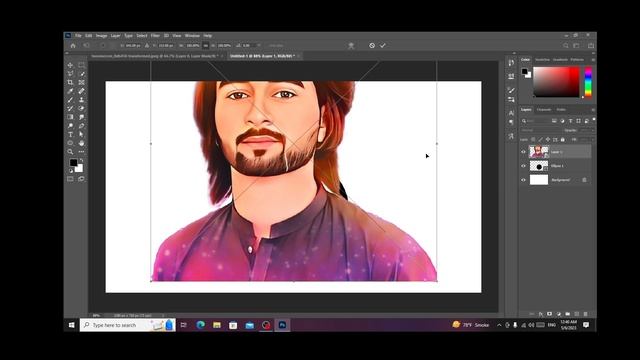The image size is (640, 360).
Task: Reset to default foreground/background colors
Action: pos(71,171)
